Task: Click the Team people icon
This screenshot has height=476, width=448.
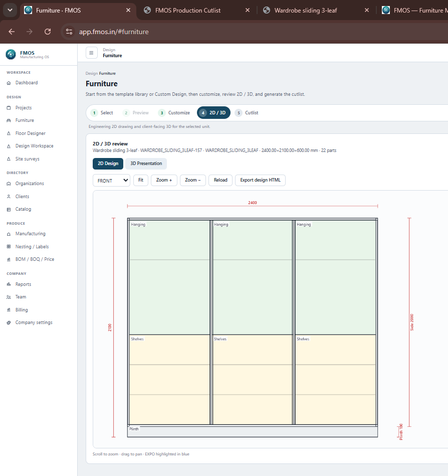Action: click(9, 297)
